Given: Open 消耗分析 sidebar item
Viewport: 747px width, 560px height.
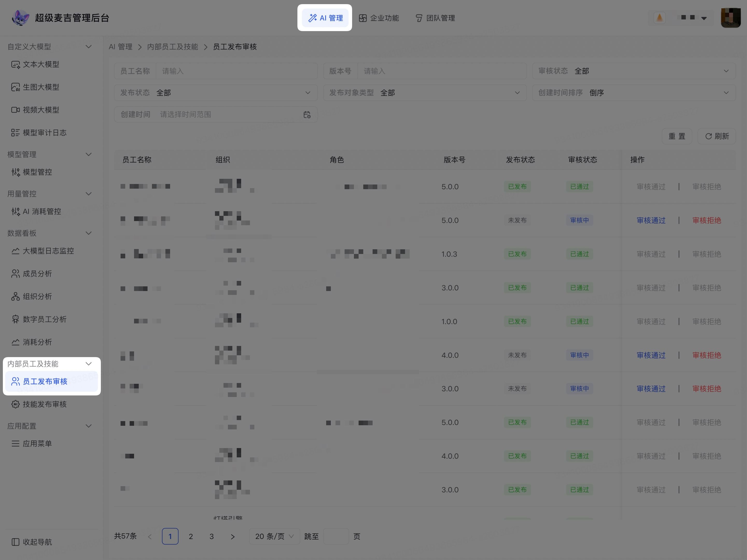Looking at the screenshot, I should (51, 342).
